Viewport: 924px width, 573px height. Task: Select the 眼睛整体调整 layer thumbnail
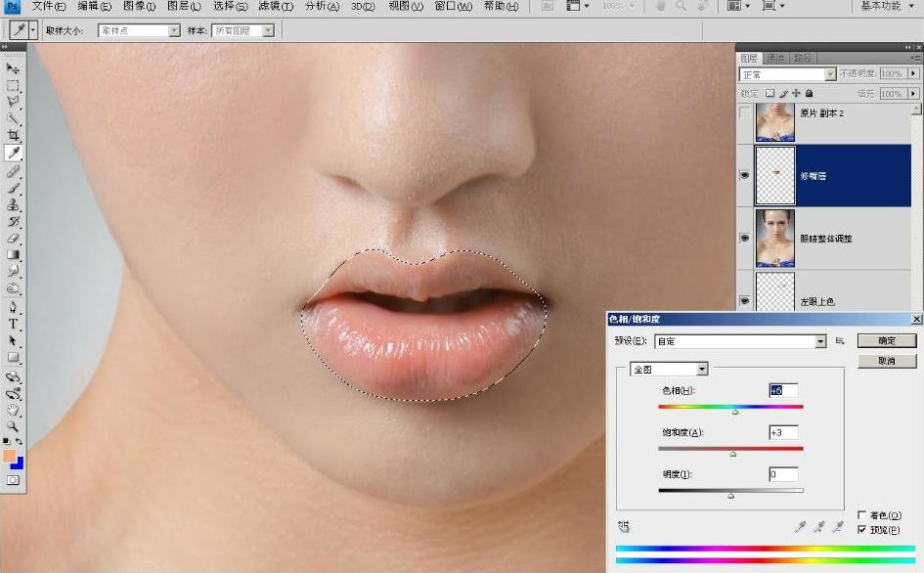click(x=775, y=239)
